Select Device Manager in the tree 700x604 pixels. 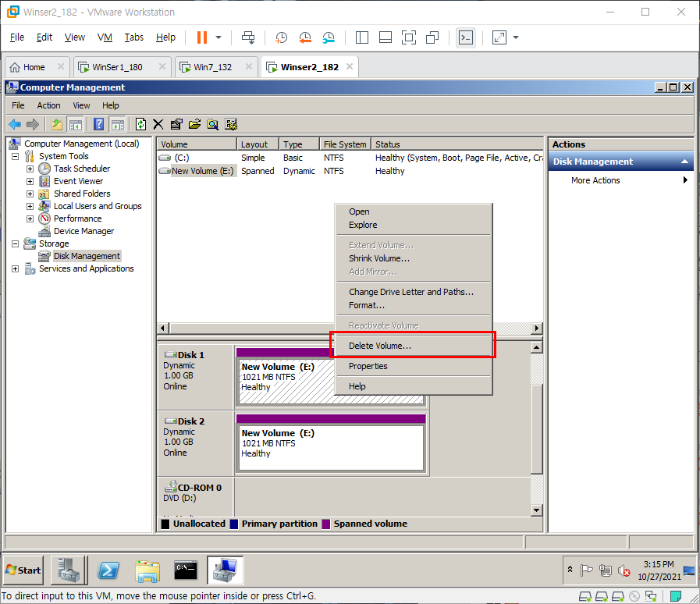(x=84, y=231)
